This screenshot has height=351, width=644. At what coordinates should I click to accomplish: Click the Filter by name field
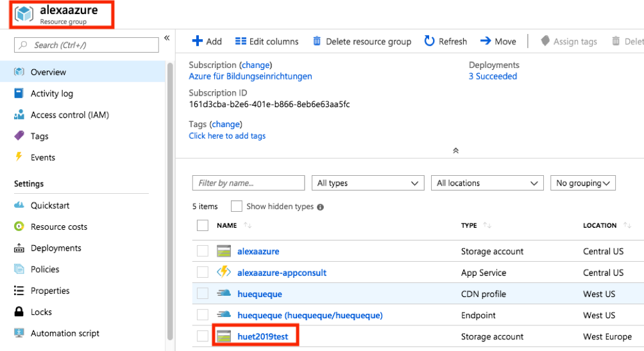(x=248, y=183)
